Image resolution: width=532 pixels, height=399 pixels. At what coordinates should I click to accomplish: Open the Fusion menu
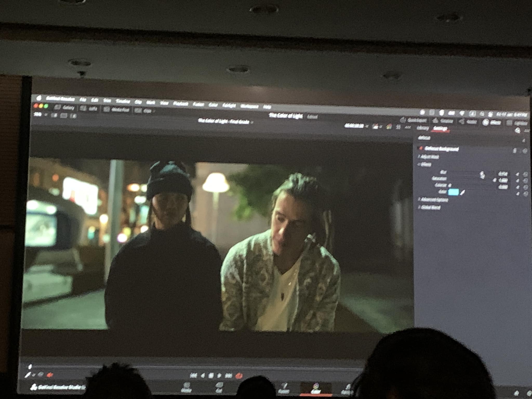tap(198, 104)
